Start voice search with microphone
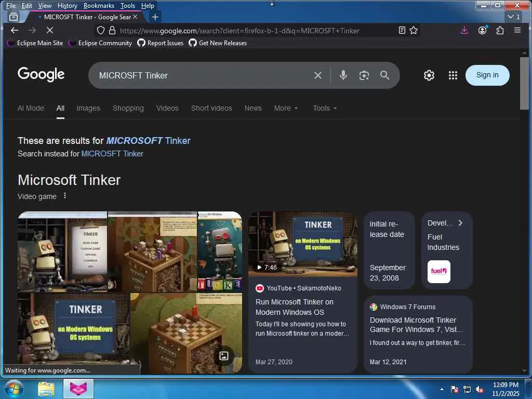The height and width of the screenshot is (399, 532). pyautogui.click(x=343, y=75)
